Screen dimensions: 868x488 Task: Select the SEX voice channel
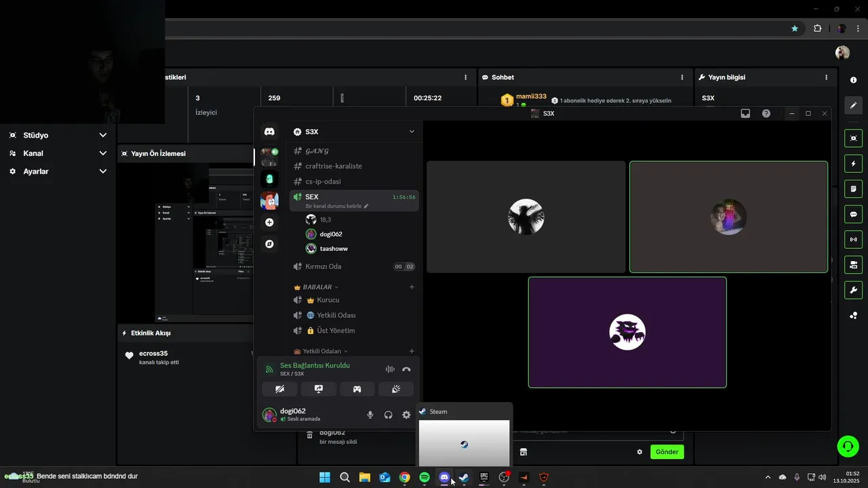tap(354, 201)
